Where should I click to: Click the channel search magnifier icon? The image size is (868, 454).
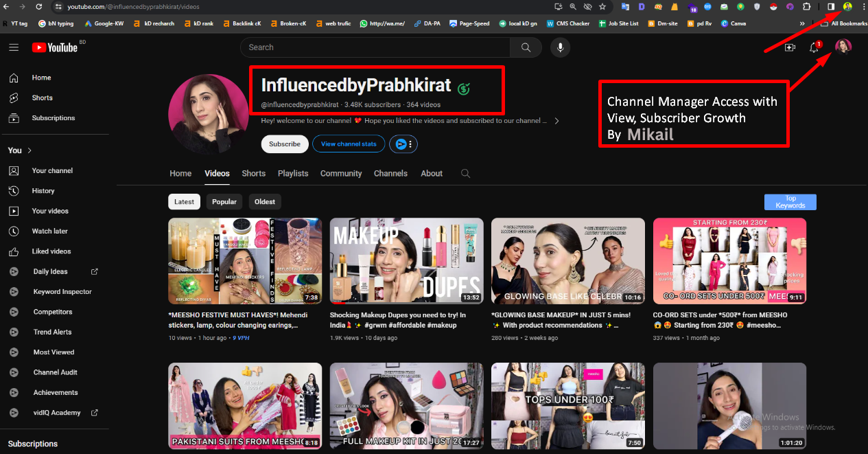[465, 174]
